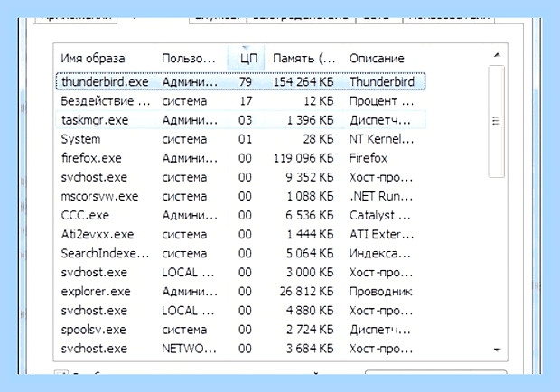The image size is (560, 392).
Task: Click the process list scrollbar thumb
Action: click(x=497, y=121)
